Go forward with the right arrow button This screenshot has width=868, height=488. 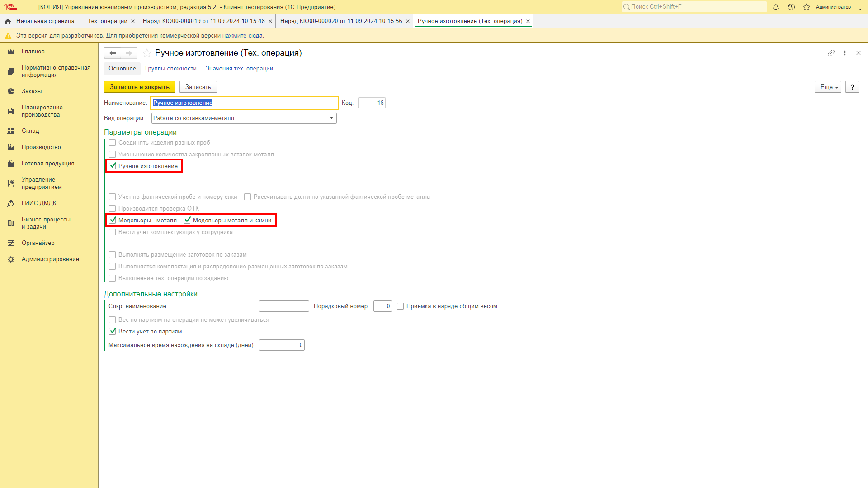coord(129,53)
